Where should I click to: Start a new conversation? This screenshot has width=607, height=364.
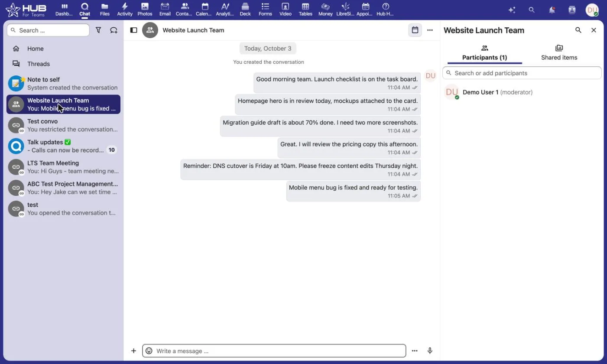click(114, 30)
